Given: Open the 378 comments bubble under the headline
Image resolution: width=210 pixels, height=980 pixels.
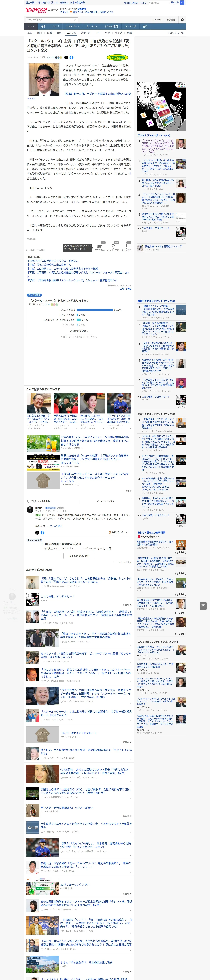Looking at the screenshot, I should coord(51,57).
